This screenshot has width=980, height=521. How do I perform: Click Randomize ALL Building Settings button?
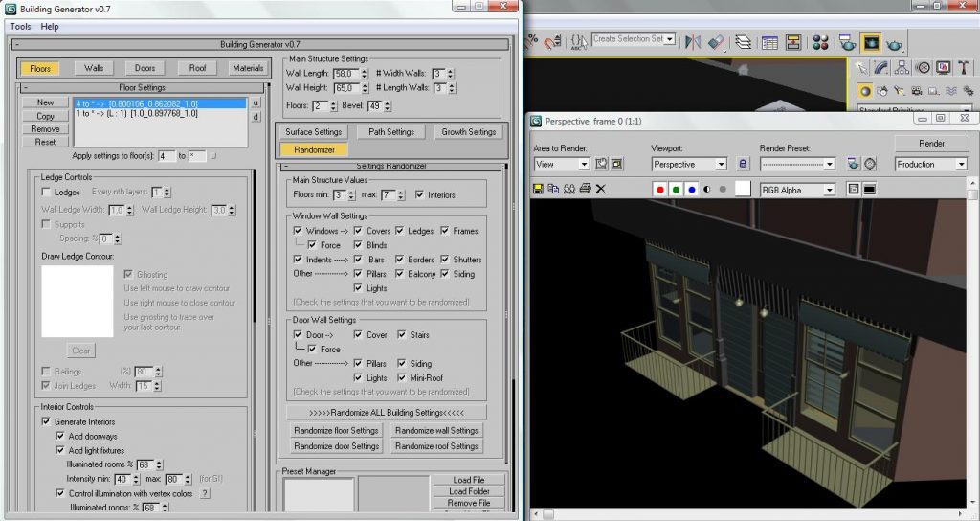coord(386,412)
